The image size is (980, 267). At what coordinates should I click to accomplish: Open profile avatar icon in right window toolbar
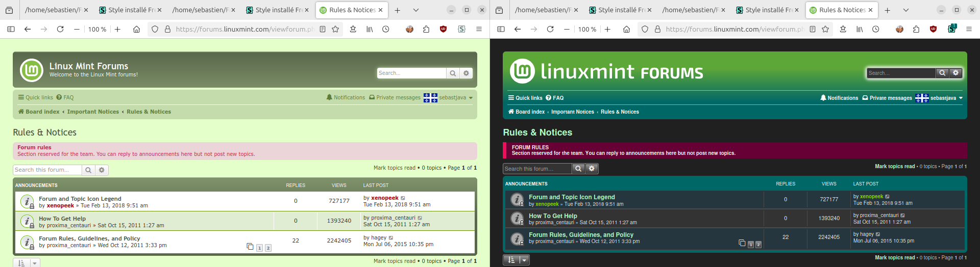[899, 29]
